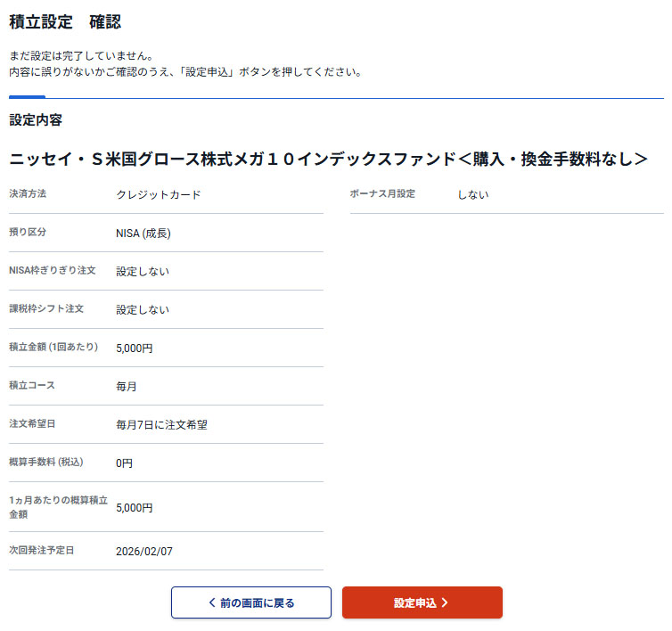Click the 設定内容 section heading
The image size is (672, 631).
[36, 119]
